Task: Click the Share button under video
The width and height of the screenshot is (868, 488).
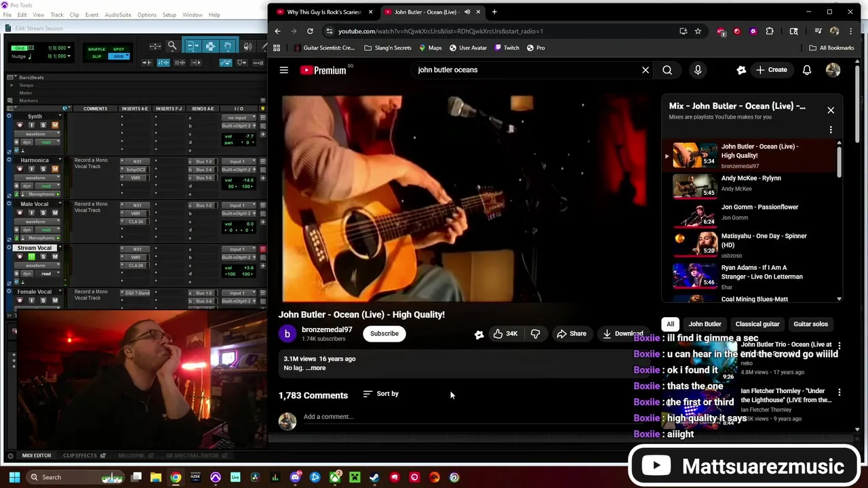Action: [571, 333]
